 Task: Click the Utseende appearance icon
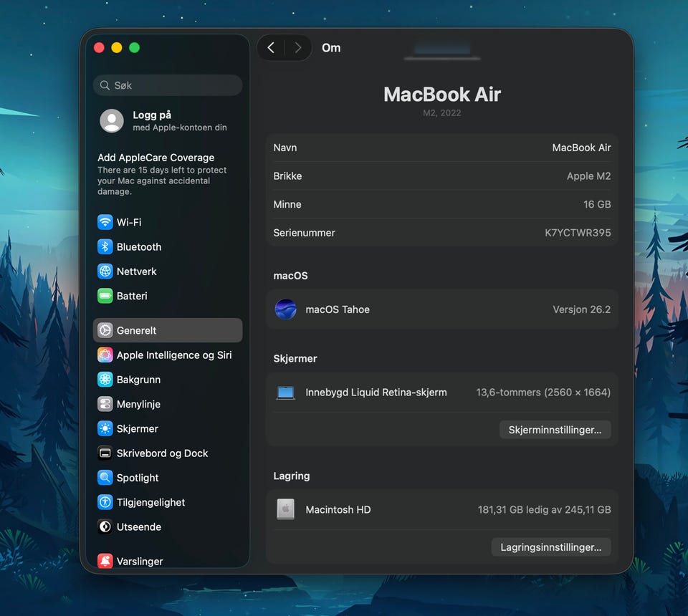click(x=105, y=526)
